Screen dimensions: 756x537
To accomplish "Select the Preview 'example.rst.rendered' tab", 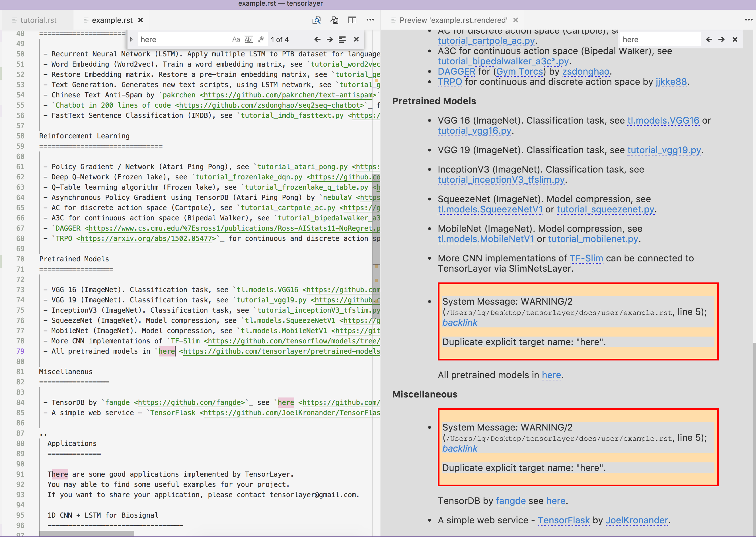I will click(453, 20).
